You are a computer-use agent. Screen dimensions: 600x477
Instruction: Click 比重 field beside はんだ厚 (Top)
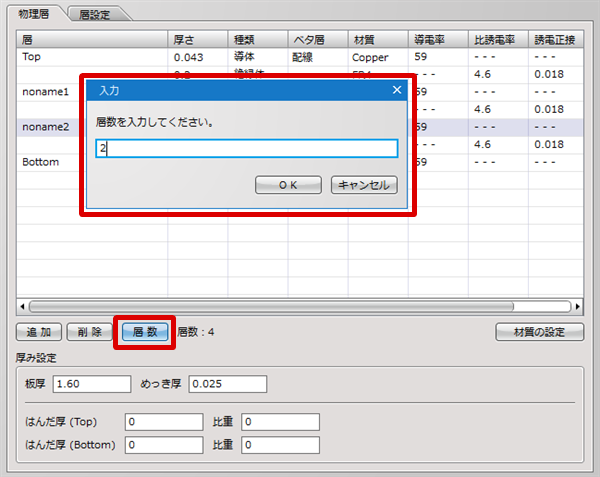[x=279, y=422]
